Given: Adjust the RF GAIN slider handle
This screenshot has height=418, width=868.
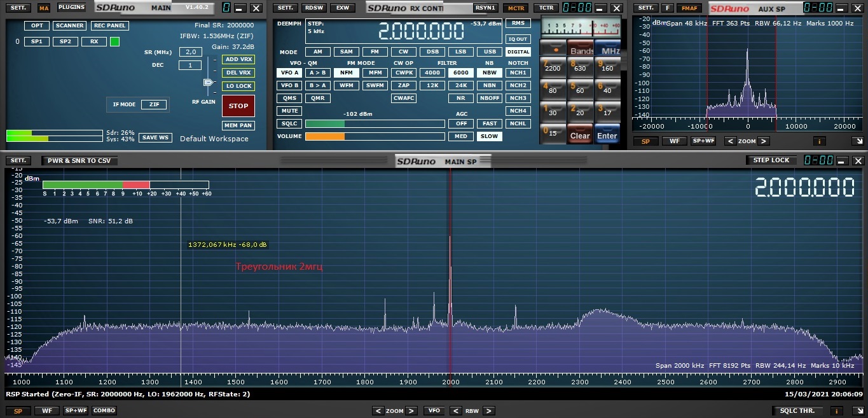Looking at the screenshot, I should (208, 83).
